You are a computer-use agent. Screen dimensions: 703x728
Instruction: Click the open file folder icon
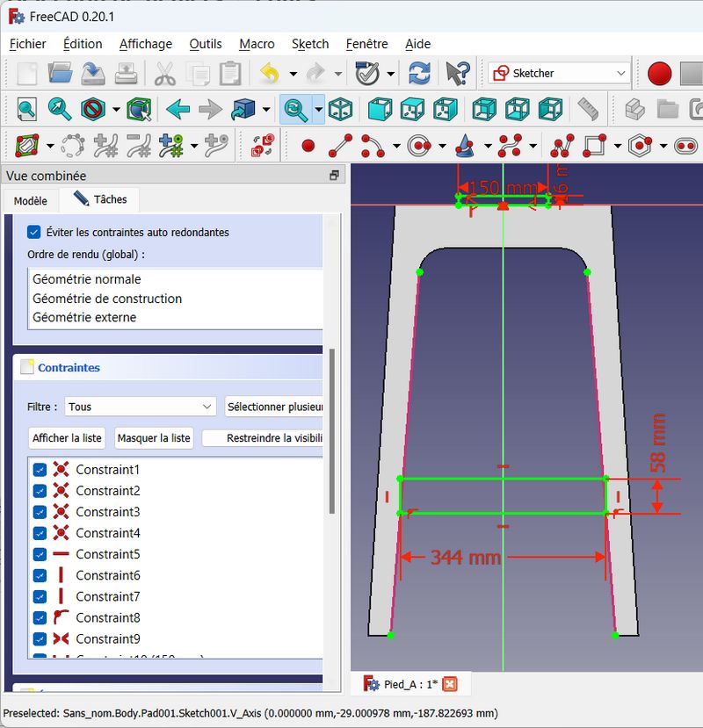click(61, 73)
